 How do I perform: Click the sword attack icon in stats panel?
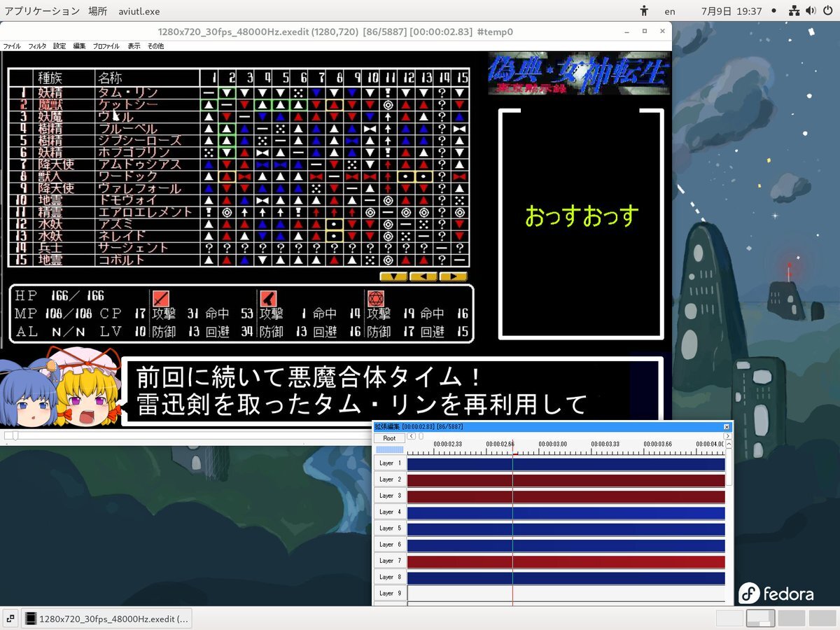pyautogui.click(x=161, y=298)
